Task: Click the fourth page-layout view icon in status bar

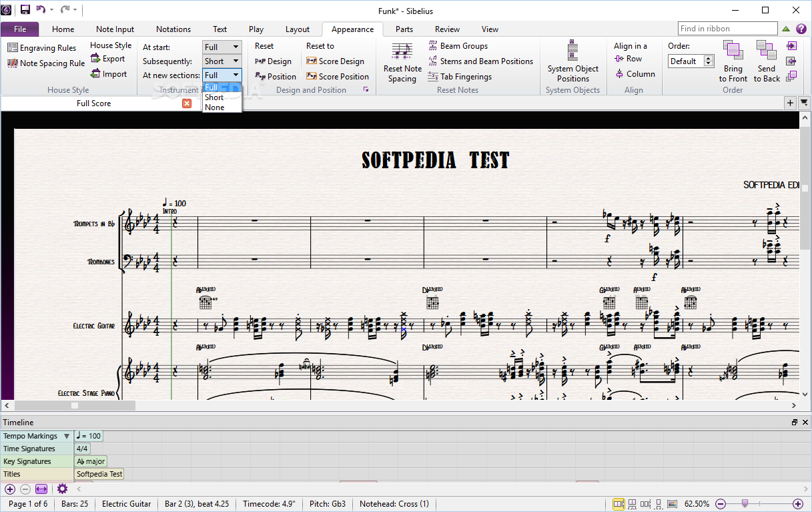Action: point(659,504)
